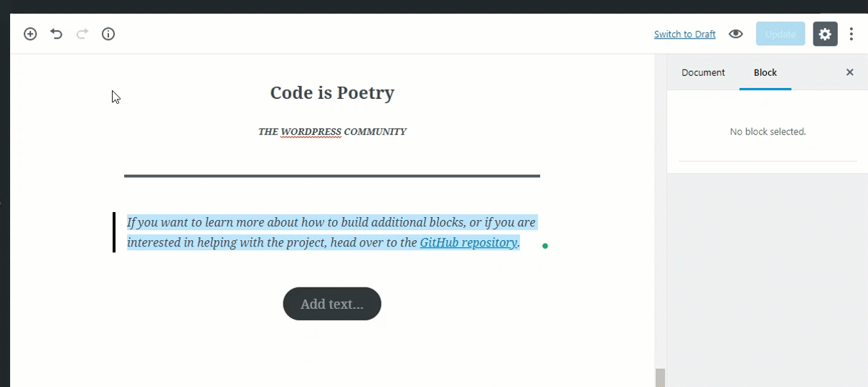
Task: Open the content structure info icon
Action: click(108, 34)
